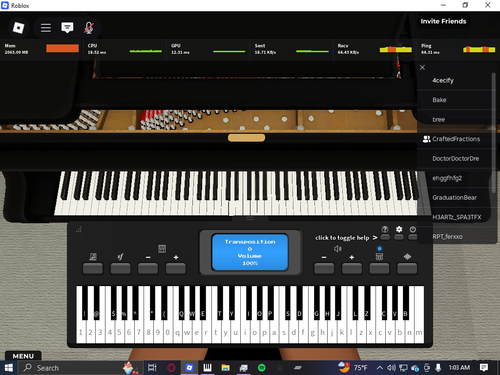The image size is (500, 375).
Task: Click the Sent network stat panel
Action: point(291,49)
